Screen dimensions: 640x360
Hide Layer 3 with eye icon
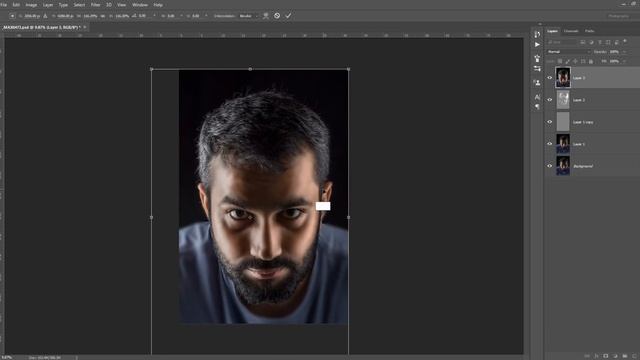tap(549, 78)
